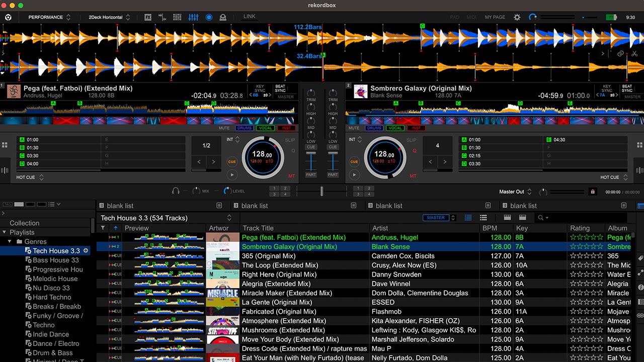Open the Bass House 33 playlist
The image size is (644, 362).
[55, 260]
